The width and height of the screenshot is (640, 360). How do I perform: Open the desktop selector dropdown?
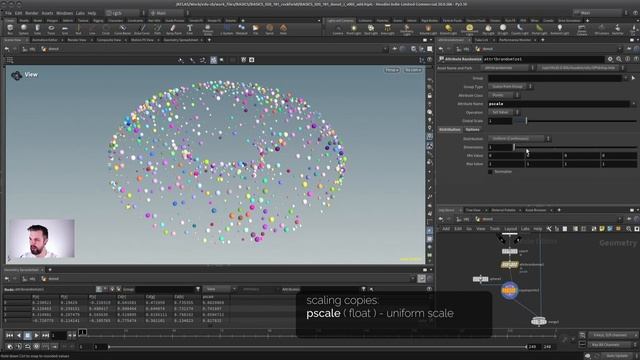pos(125,13)
